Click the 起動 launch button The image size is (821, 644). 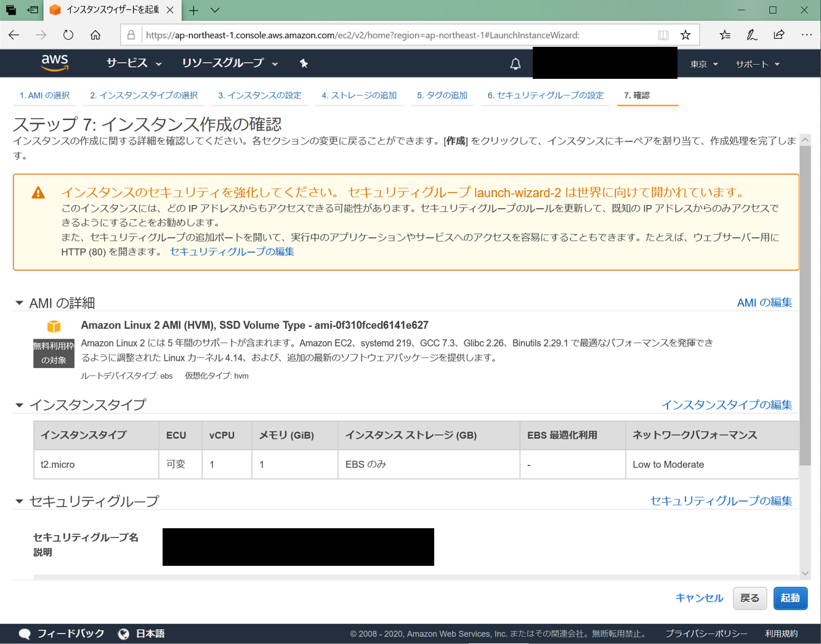pos(790,598)
